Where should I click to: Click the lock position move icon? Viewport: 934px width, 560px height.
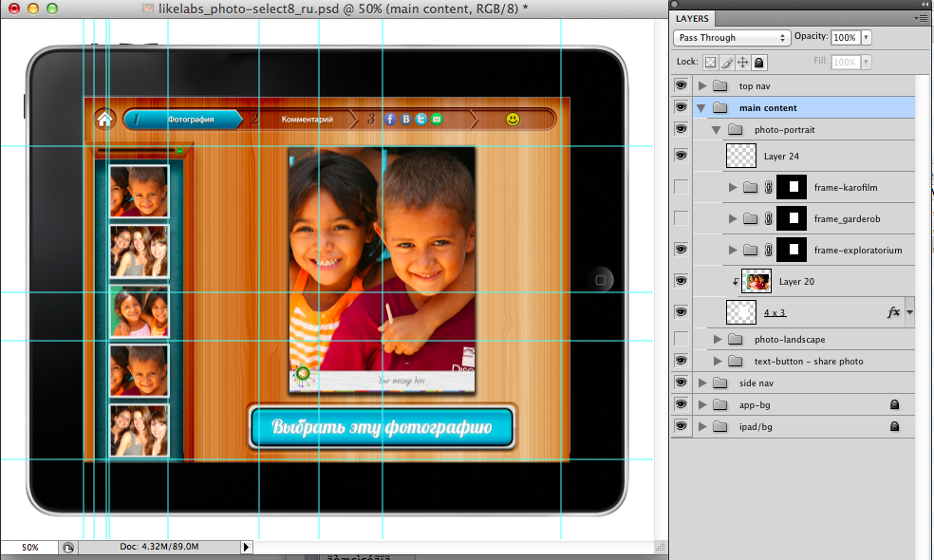(743, 62)
